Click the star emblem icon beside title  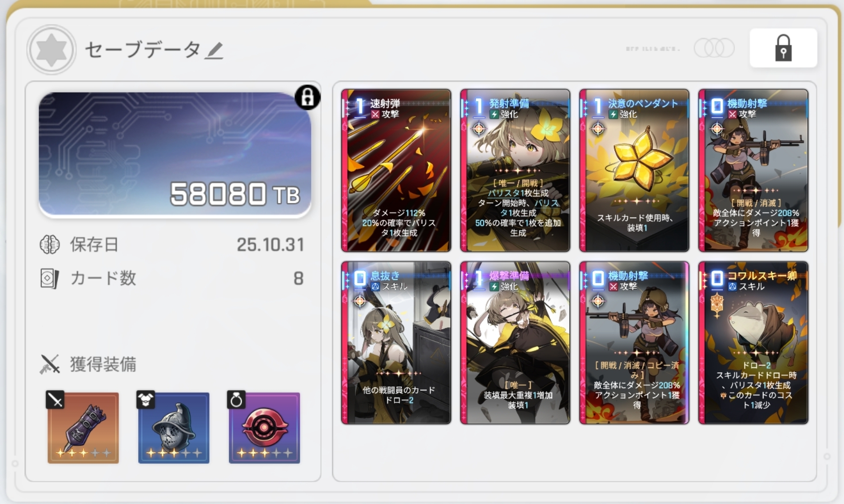click(52, 49)
